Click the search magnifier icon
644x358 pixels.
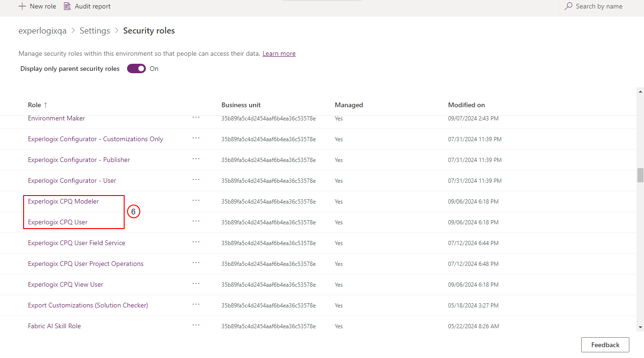click(x=568, y=6)
